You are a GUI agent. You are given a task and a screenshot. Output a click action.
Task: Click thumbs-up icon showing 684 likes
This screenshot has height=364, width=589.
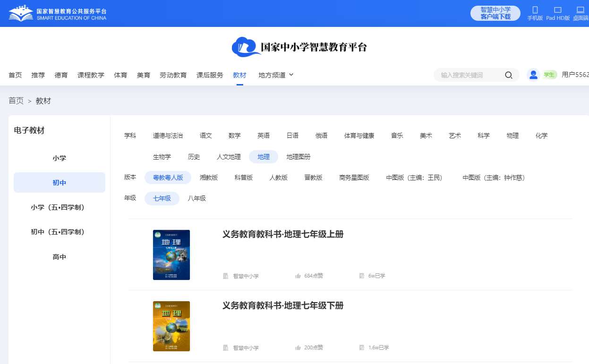coord(298,276)
